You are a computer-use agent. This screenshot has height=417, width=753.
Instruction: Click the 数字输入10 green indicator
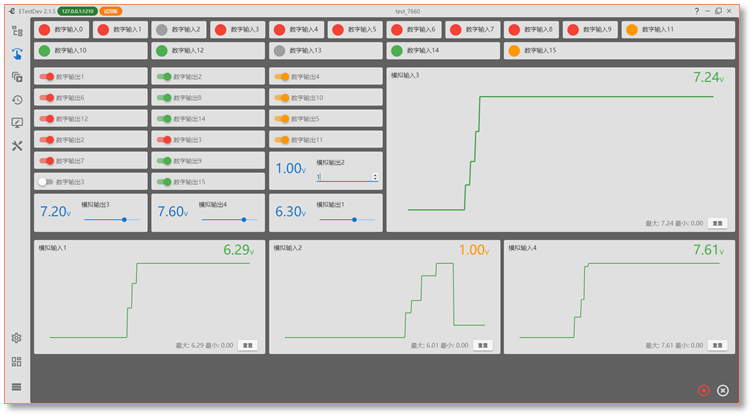pyautogui.click(x=45, y=51)
